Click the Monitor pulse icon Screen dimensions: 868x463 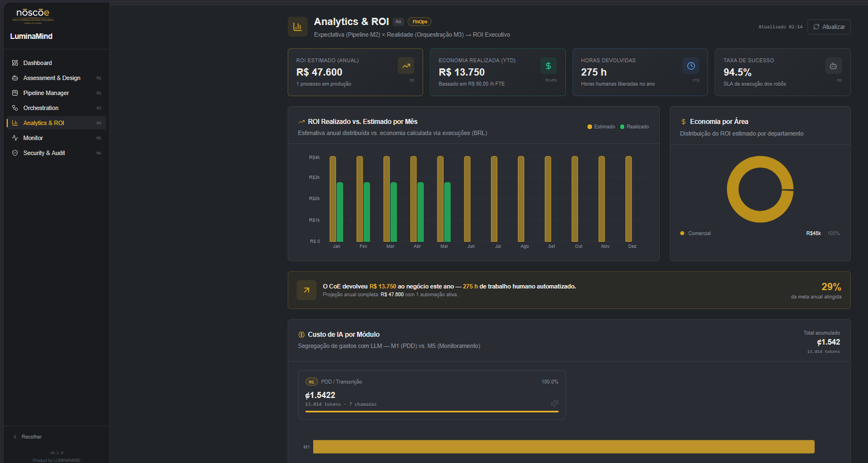click(15, 138)
